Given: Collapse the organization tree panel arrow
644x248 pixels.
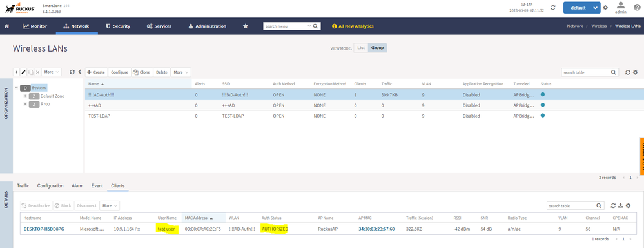Looking at the screenshot, I should pyautogui.click(x=80, y=72).
